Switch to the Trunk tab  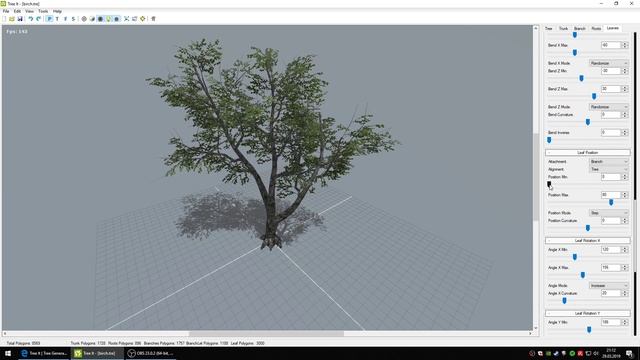(563, 29)
